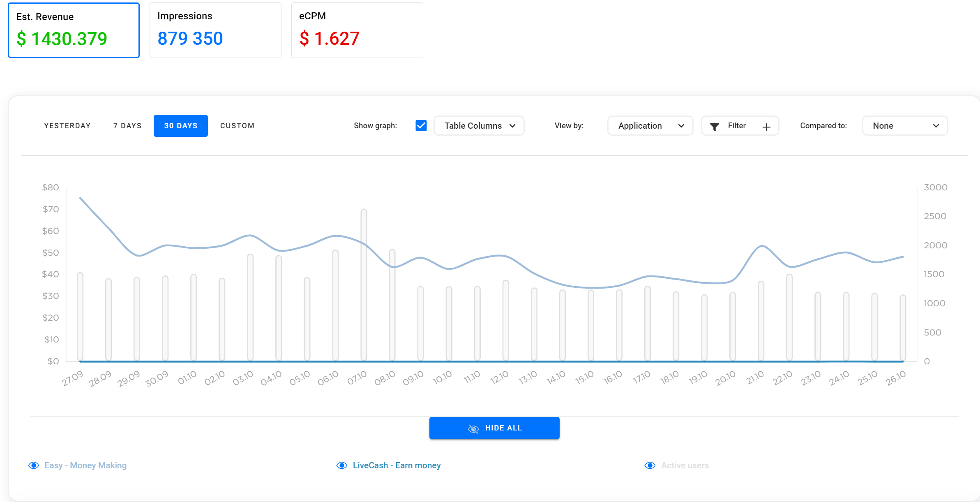The height and width of the screenshot is (502, 980).
Task: Click the filter funnel icon
Action: click(715, 127)
